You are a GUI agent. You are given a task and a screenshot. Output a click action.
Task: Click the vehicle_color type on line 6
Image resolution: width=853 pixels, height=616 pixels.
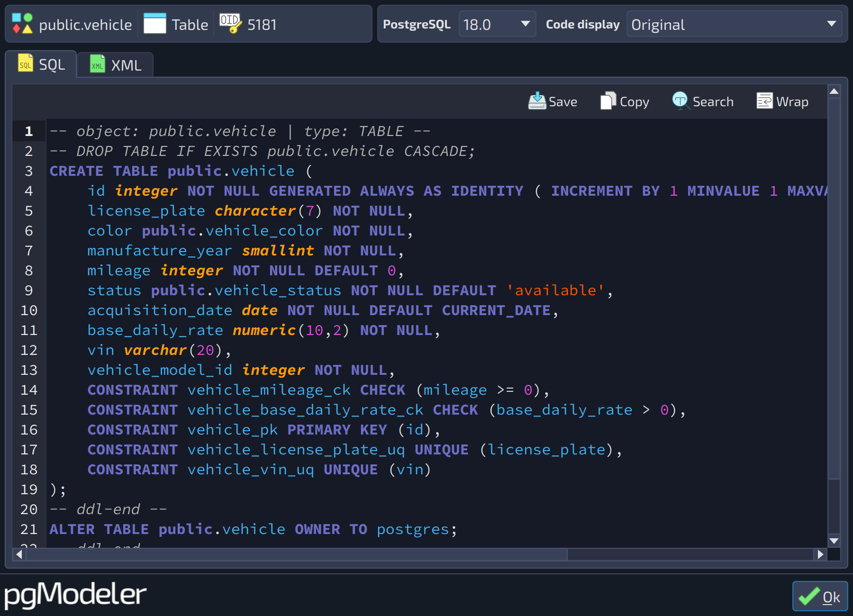pos(264,231)
